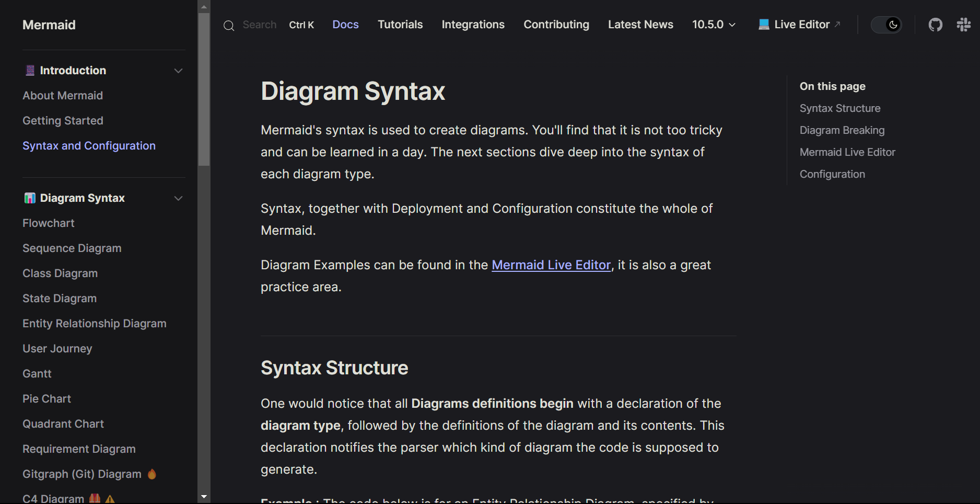Follow the Mermaid Live Editor inline link
Image resolution: width=980 pixels, height=504 pixels.
(551, 265)
